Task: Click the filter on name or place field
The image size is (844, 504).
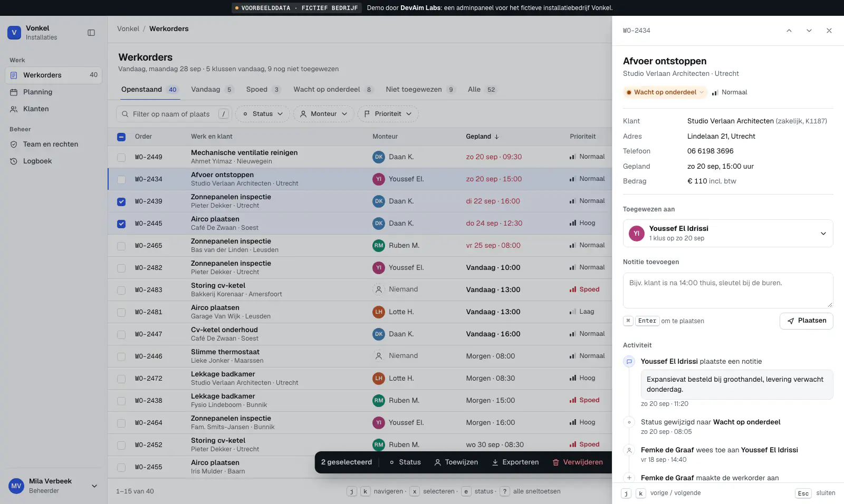Action: point(174,114)
